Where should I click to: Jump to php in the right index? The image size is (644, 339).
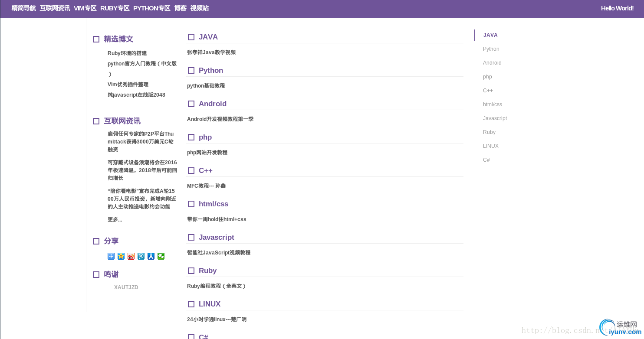click(487, 77)
